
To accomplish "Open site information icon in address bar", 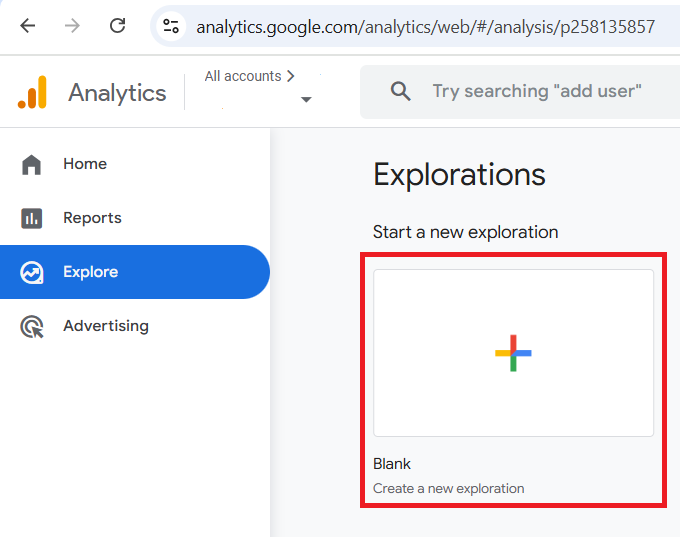I will 172,26.
